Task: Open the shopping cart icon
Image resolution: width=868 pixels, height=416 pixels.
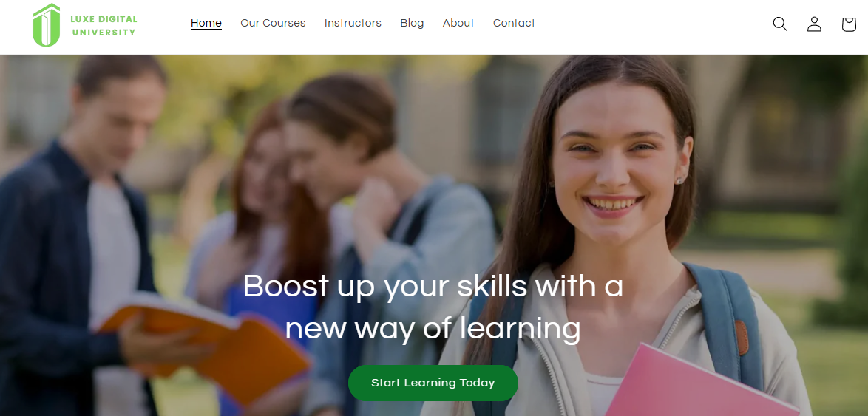Action: click(x=849, y=24)
